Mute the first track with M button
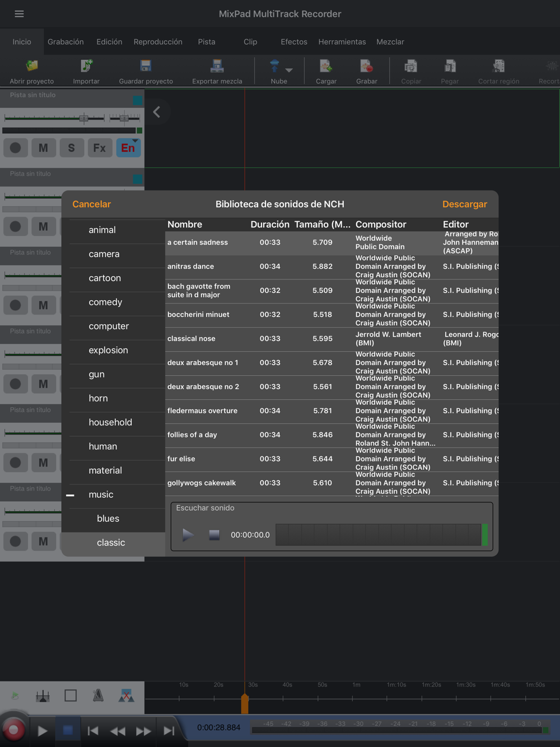 [43, 148]
